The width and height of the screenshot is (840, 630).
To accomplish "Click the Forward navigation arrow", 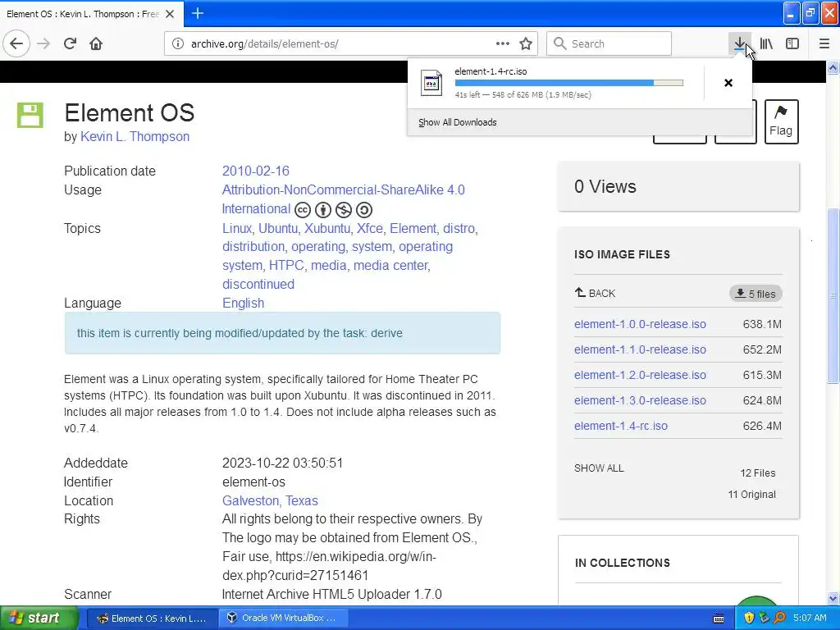I will 44,43.
